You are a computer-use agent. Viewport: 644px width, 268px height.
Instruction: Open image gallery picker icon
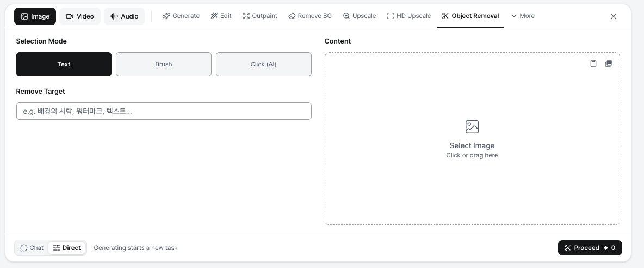coord(609,64)
